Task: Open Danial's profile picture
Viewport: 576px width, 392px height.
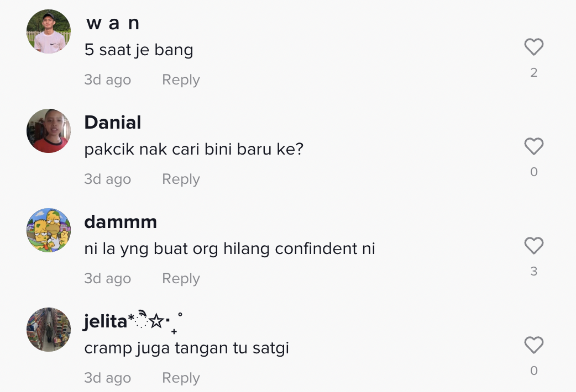Action: pyautogui.click(x=49, y=131)
